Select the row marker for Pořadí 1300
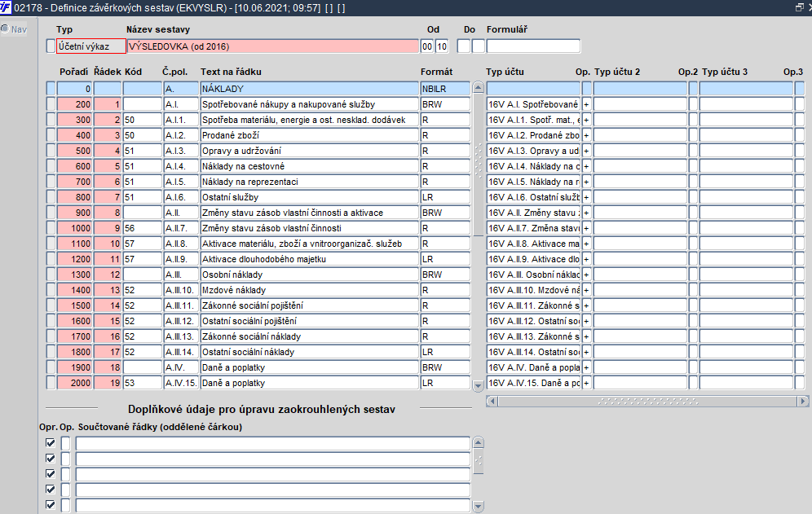 pos(51,275)
